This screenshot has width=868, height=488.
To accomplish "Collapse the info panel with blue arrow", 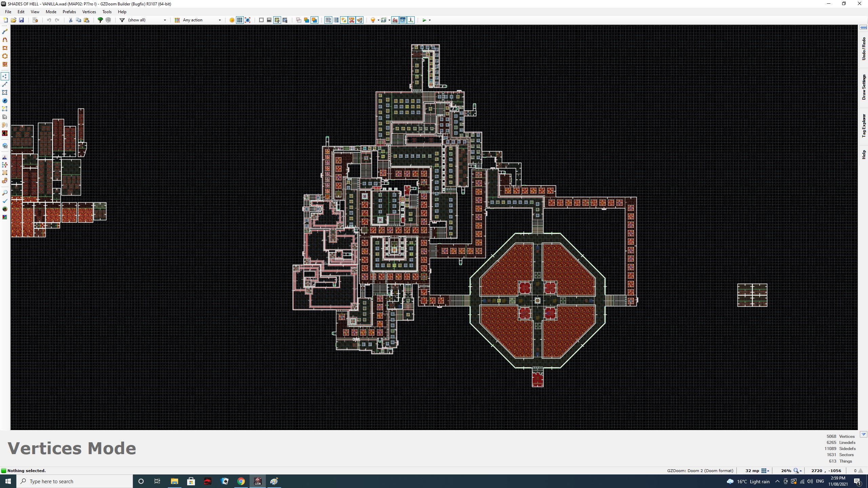I will click(x=863, y=434).
